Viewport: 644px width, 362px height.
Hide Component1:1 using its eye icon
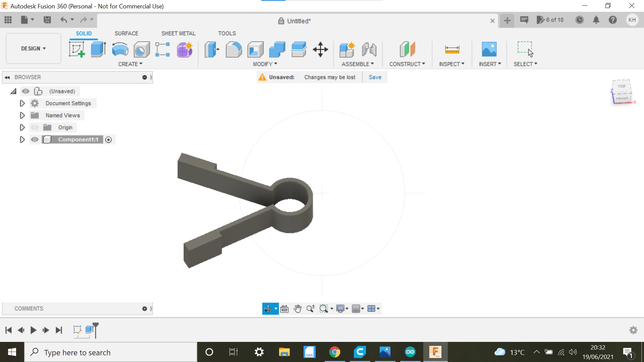(x=35, y=139)
